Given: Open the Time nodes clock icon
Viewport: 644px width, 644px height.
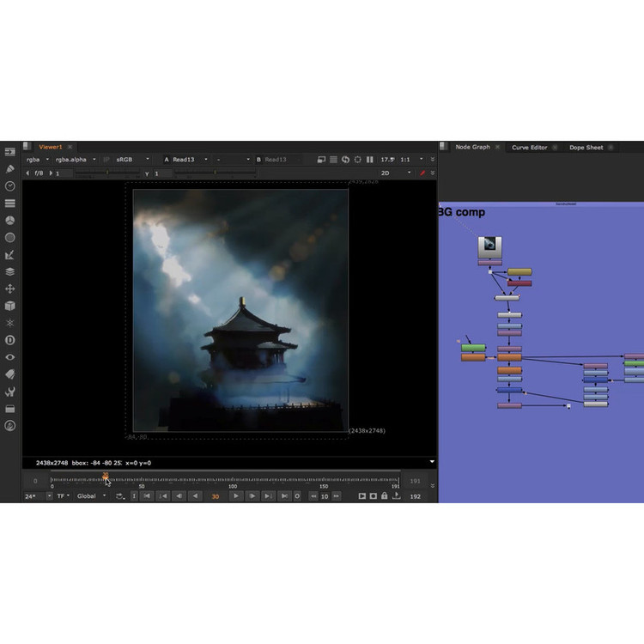Looking at the screenshot, I should coord(10,186).
